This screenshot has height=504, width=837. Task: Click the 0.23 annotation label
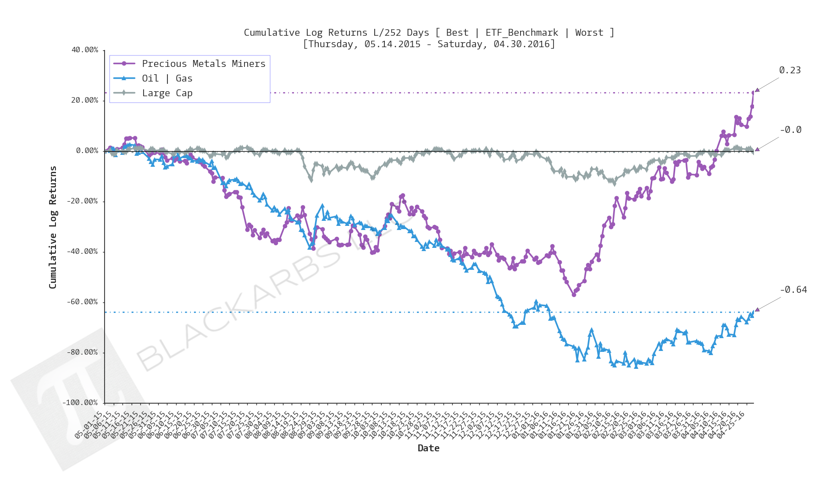[790, 70]
